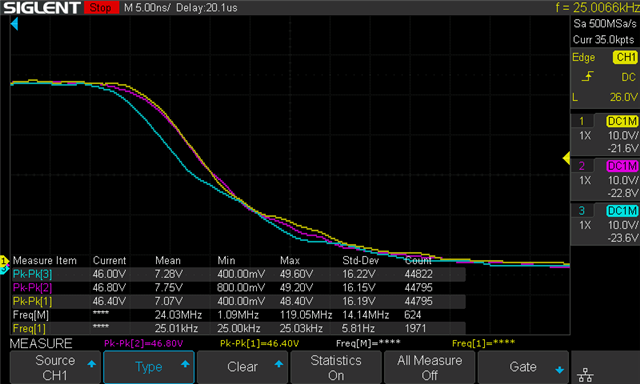Click the rising edge slope icon
The width and height of the screenshot is (640, 384).
(x=588, y=77)
